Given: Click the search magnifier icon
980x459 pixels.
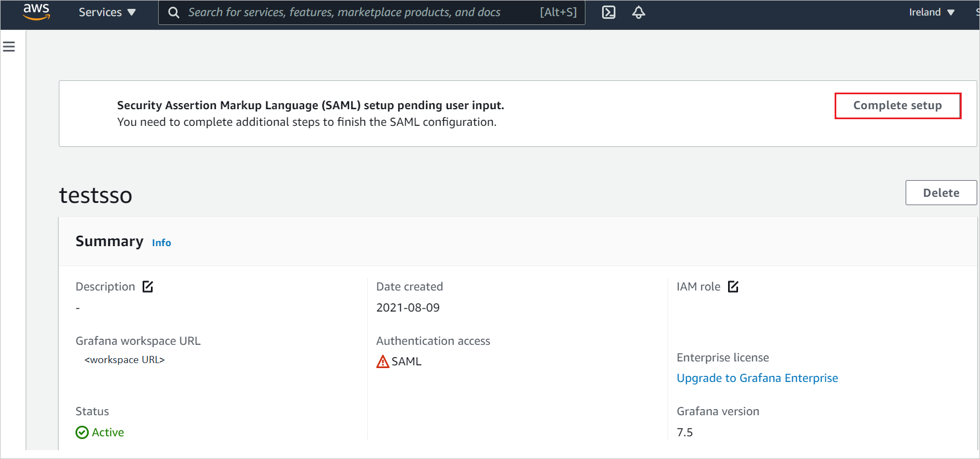Looking at the screenshot, I should (x=174, y=12).
